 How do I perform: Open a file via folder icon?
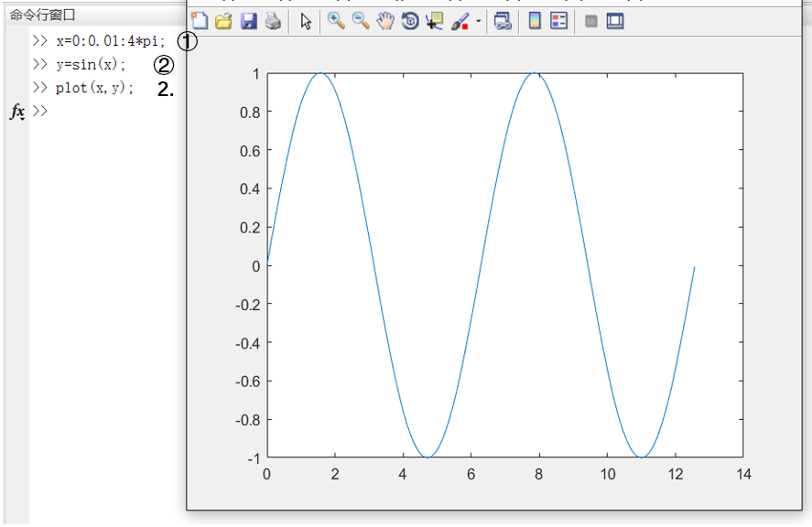coord(223,21)
